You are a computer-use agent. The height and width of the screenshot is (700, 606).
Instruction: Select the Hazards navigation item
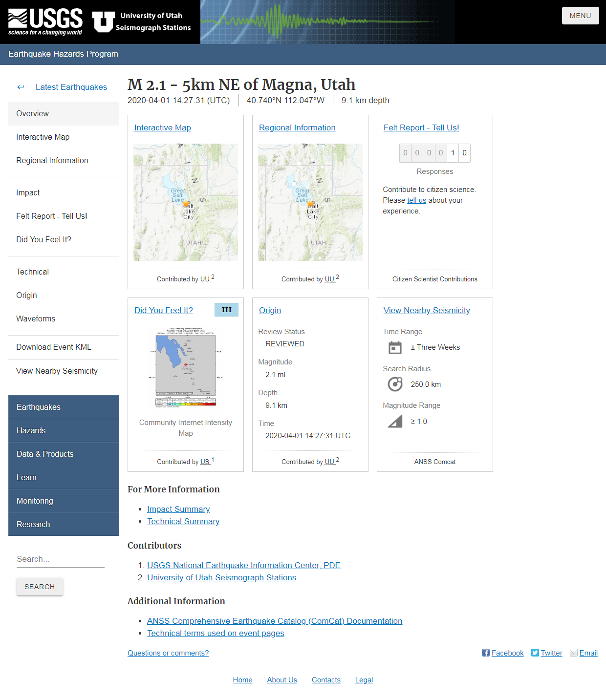[31, 430]
